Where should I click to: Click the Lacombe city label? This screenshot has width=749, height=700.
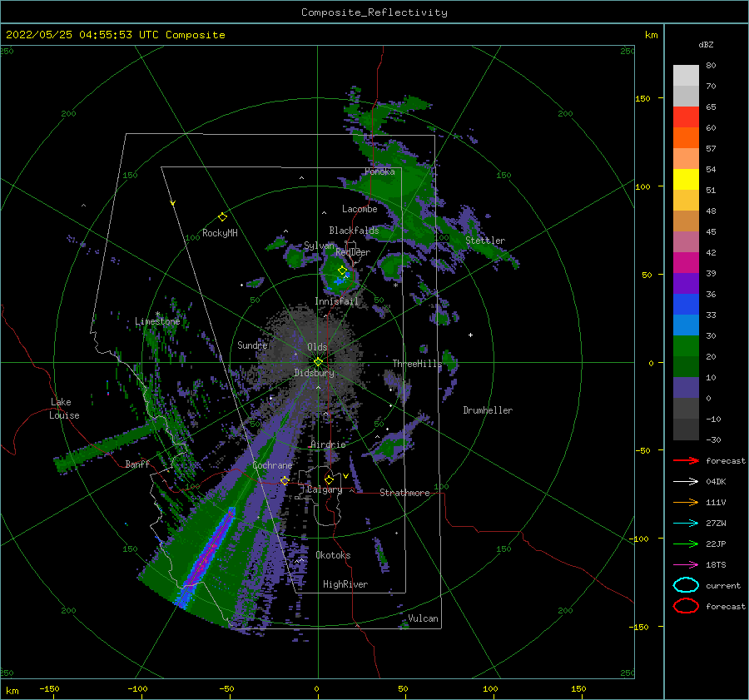(360, 209)
